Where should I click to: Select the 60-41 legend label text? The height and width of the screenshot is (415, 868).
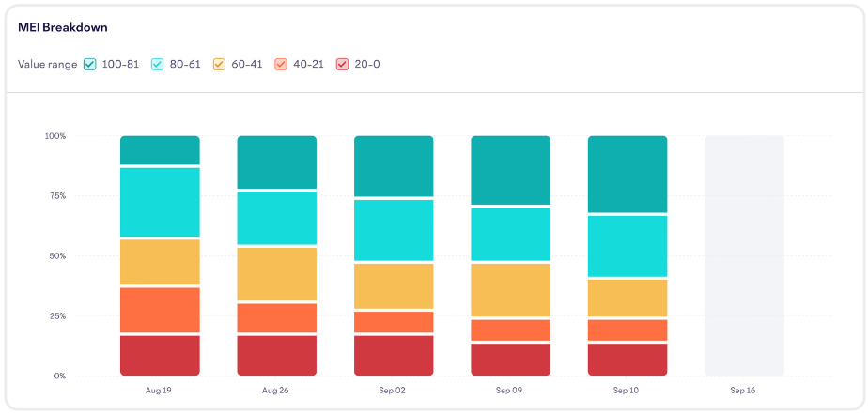[247, 64]
